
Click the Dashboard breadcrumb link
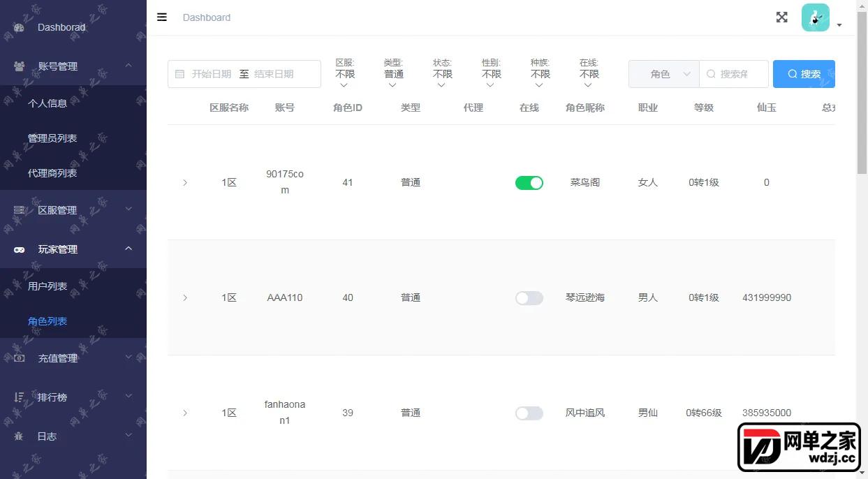207,17
